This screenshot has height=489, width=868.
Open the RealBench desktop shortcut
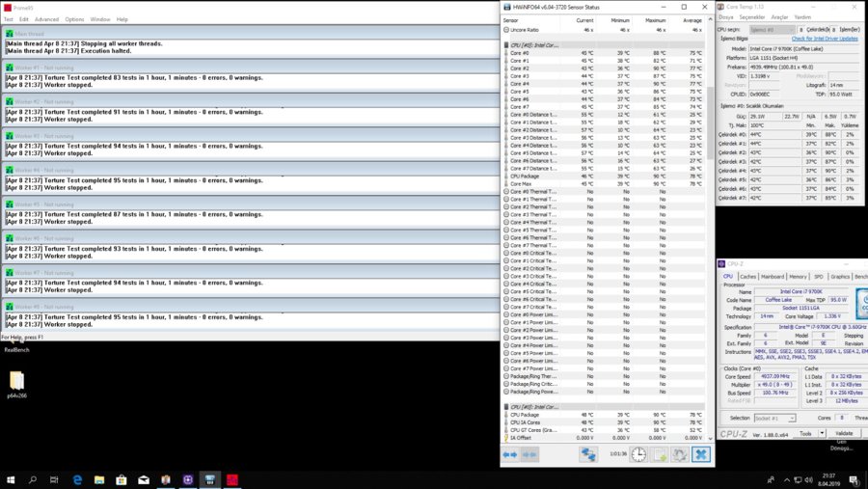pyautogui.click(x=16, y=345)
